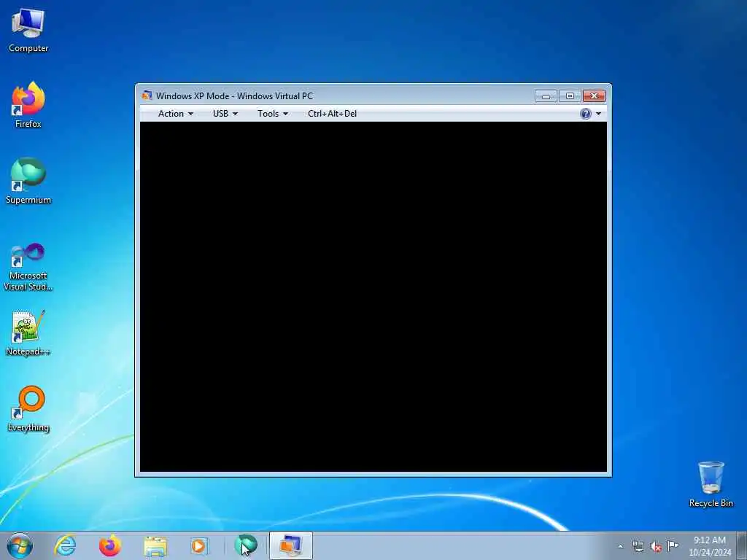Open the Tools menu in Virtual PC
747x560 pixels.
pos(273,113)
